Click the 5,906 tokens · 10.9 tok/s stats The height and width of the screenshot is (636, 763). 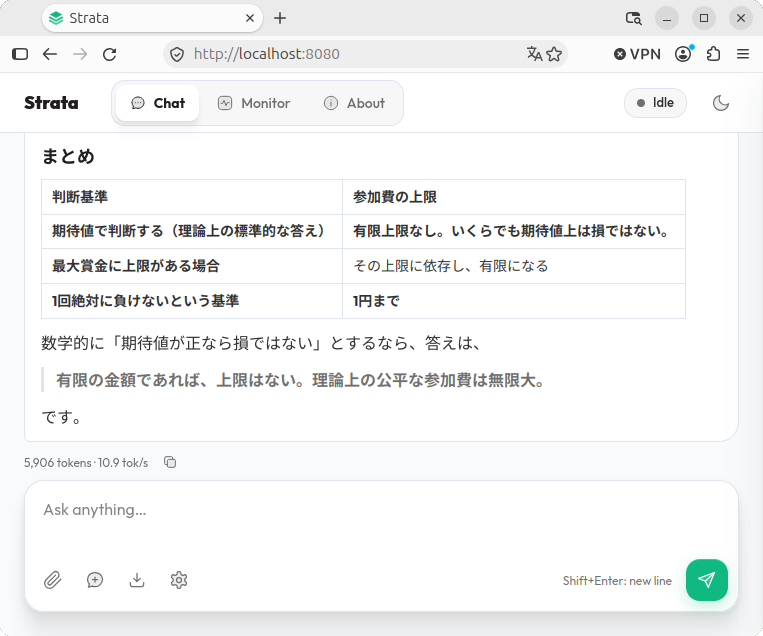tap(86, 462)
